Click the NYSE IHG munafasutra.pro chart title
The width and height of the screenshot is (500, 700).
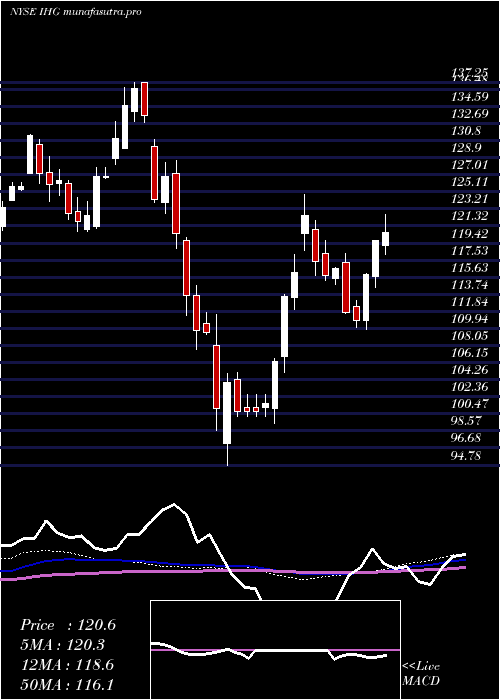pyautogui.click(x=75, y=12)
